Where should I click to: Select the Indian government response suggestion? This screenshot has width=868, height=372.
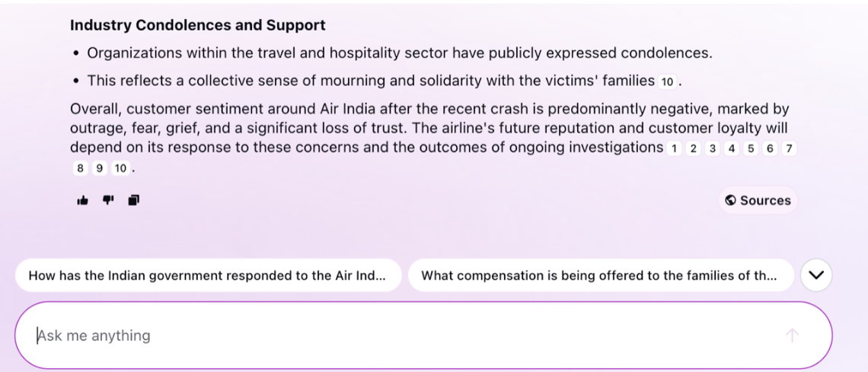point(208,275)
